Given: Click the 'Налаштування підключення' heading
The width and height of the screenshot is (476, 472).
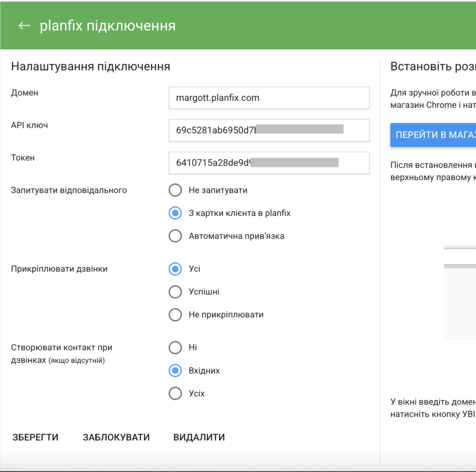Looking at the screenshot, I should tap(91, 66).
